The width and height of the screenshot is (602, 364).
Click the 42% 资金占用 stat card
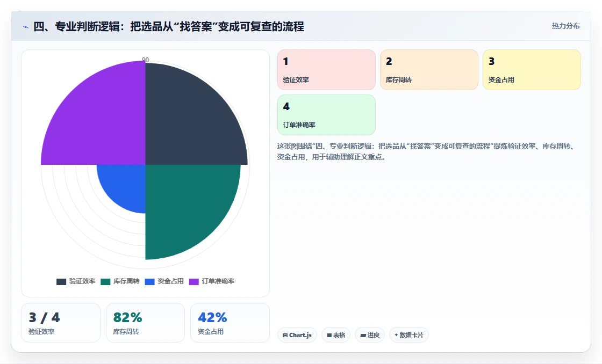pos(230,323)
